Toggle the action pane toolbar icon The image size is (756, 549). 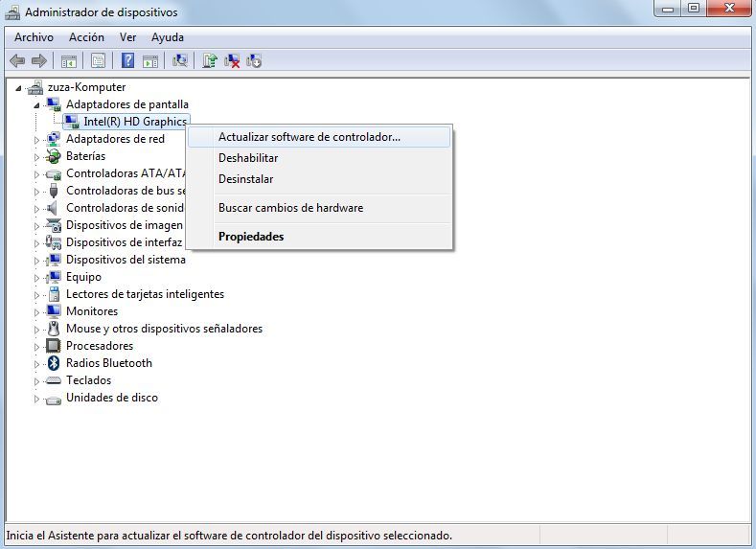coord(150,61)
